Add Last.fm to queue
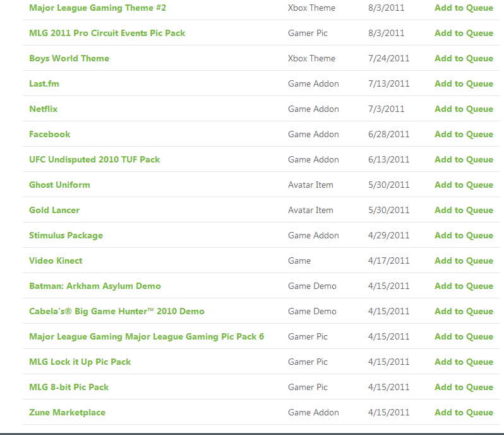Screen dimensions: 504x435 (x=464, y=83)
